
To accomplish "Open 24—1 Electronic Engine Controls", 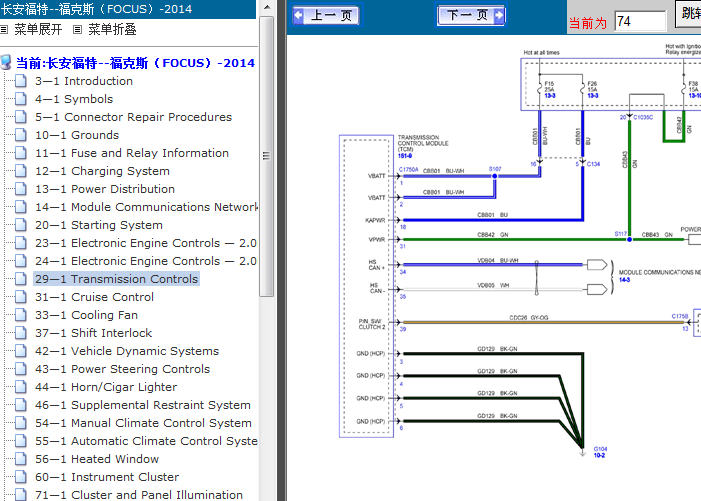I will point(146,261).
